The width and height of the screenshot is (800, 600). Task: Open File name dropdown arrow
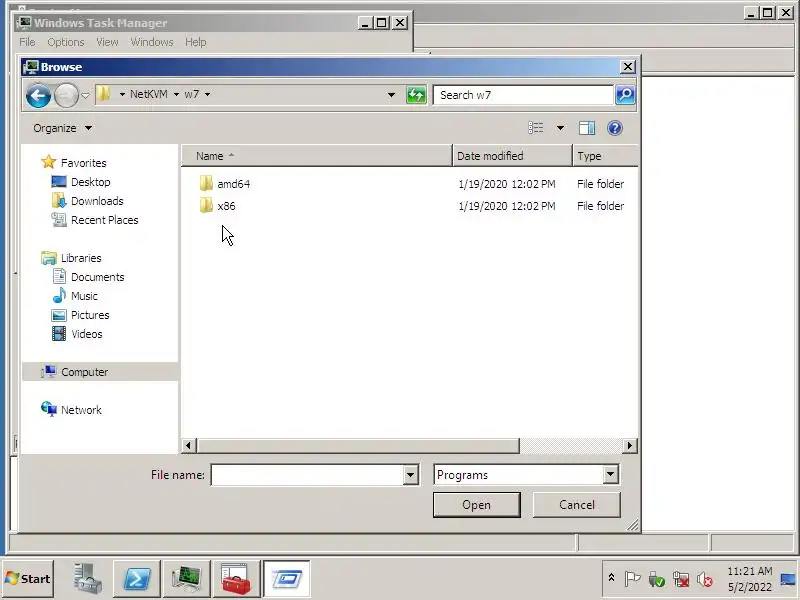pos(410,475)
